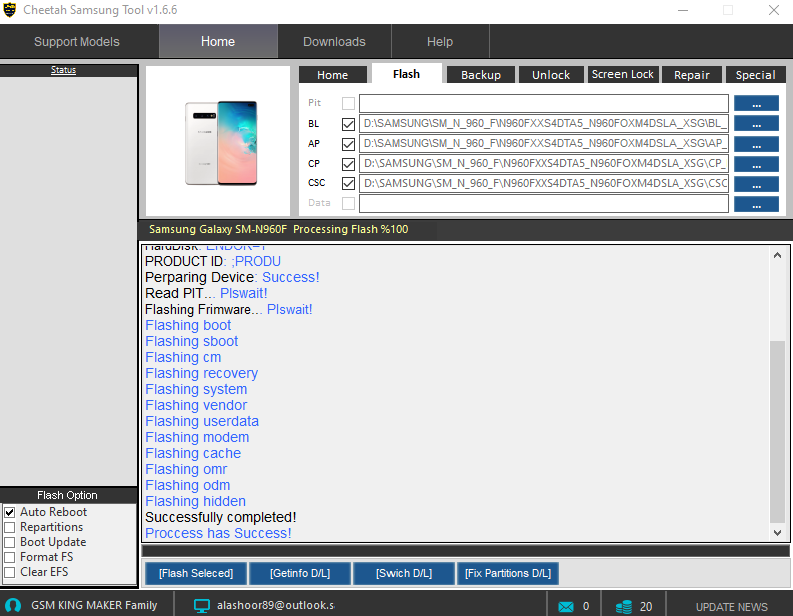Click the "Flashing recovery" log line
This screenshot has height=616, width=793.
[x=201, y=373]
